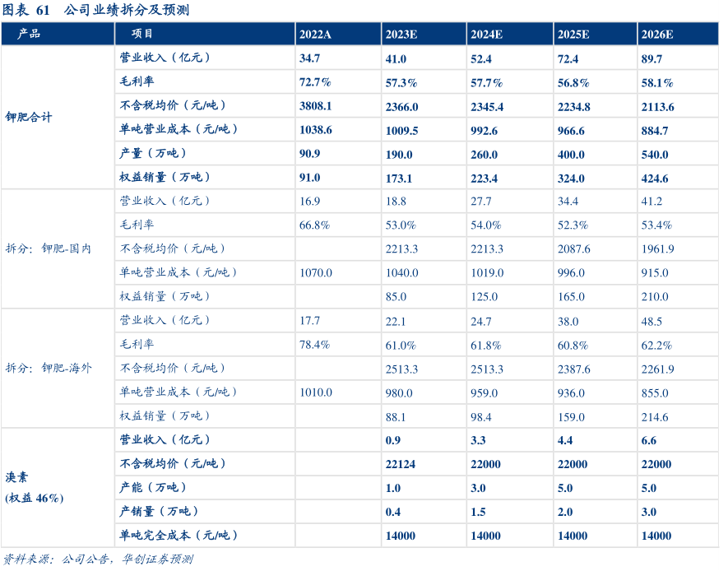Select the 2023E column header

[401, 35]
